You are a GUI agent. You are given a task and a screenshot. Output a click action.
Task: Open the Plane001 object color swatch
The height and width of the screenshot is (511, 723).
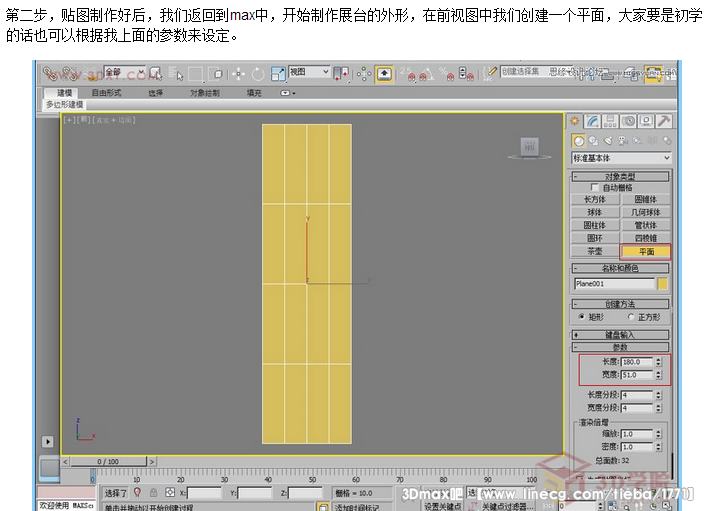(x=662, y=284)
